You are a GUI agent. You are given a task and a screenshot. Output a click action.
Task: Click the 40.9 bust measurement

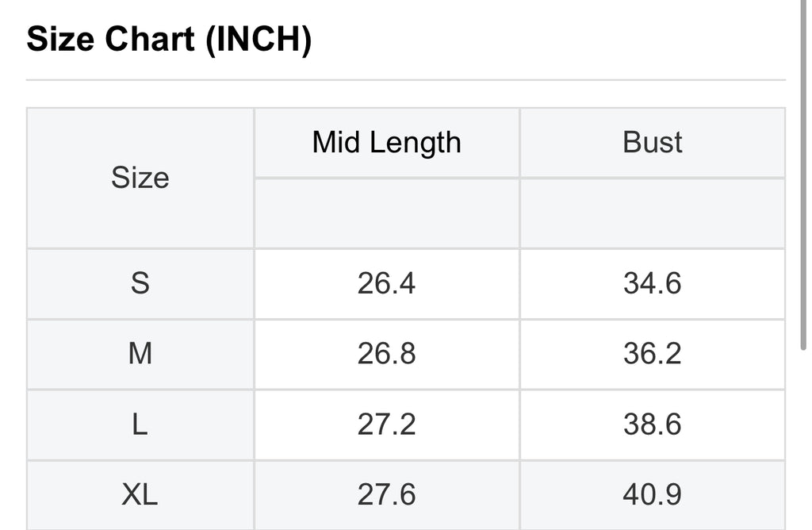click(x=653, y=495)
